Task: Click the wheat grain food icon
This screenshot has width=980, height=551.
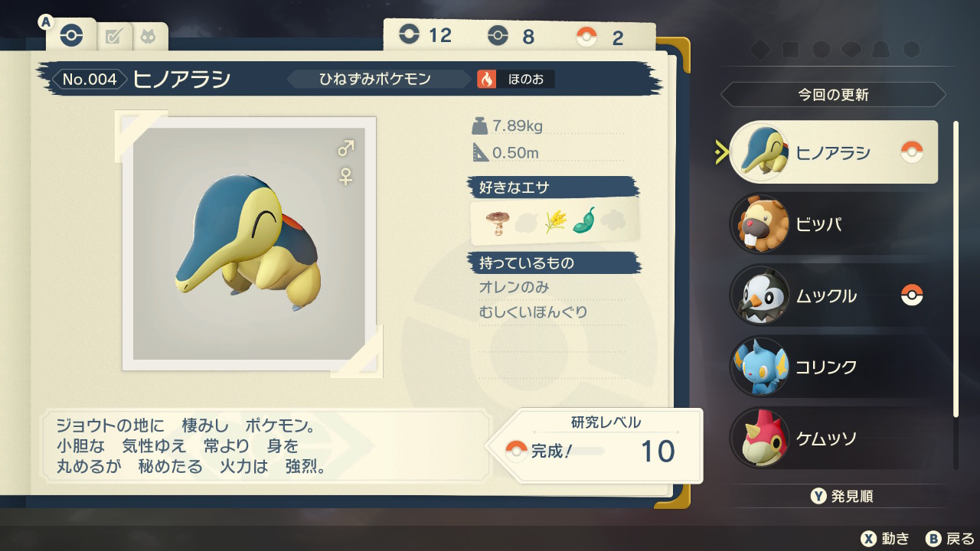Action: [554, 222]
